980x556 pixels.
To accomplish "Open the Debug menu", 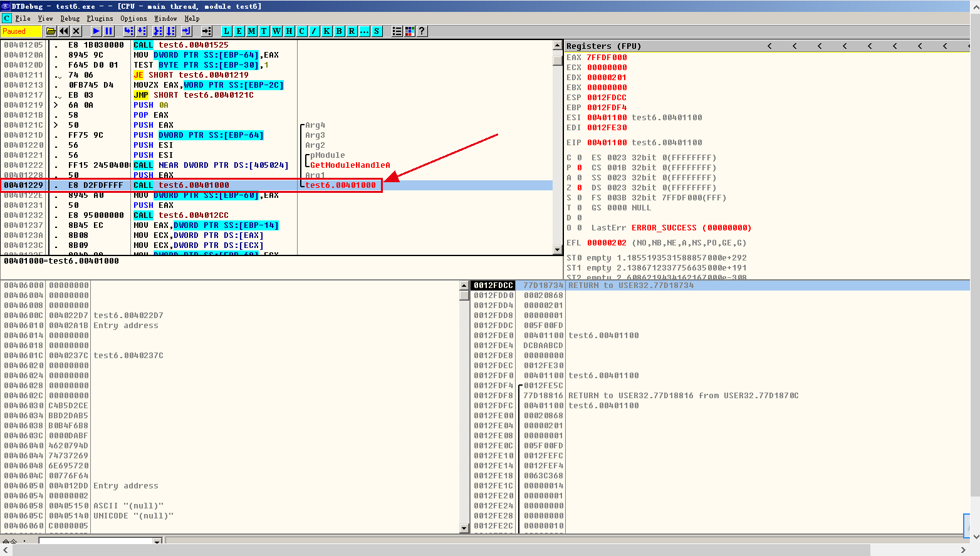I will pyautogui.click(x=70, y=18).
